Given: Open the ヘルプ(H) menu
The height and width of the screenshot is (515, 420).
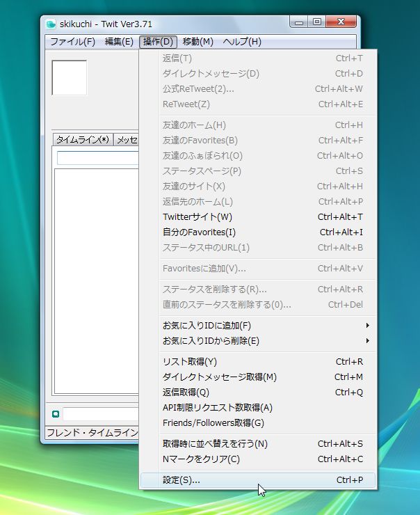Looking at the screenshot, I should [242, 42].
